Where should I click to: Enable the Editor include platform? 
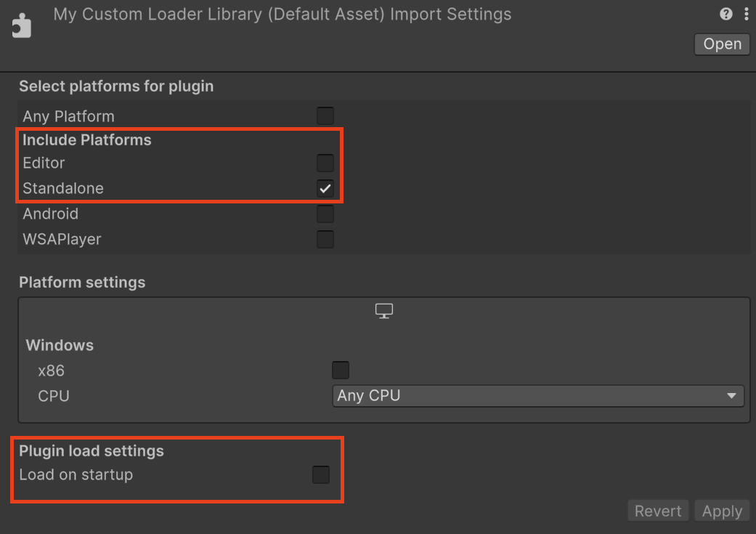(325, 163)
